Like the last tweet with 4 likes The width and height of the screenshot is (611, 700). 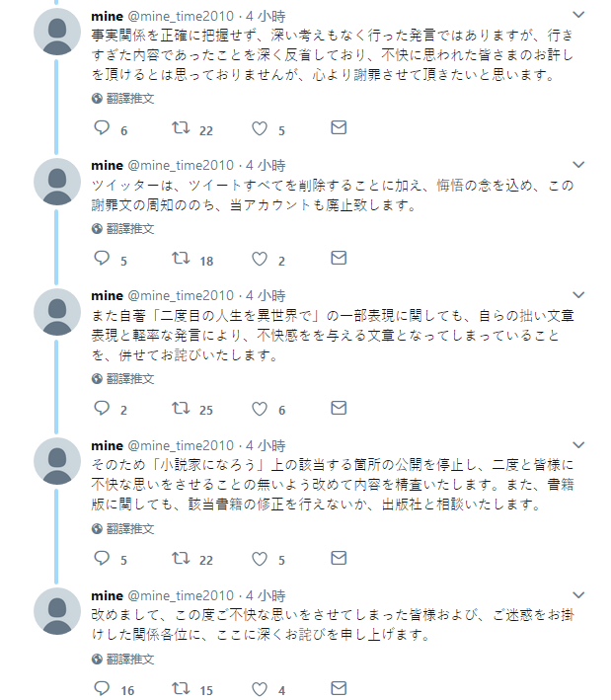(260, 689)
